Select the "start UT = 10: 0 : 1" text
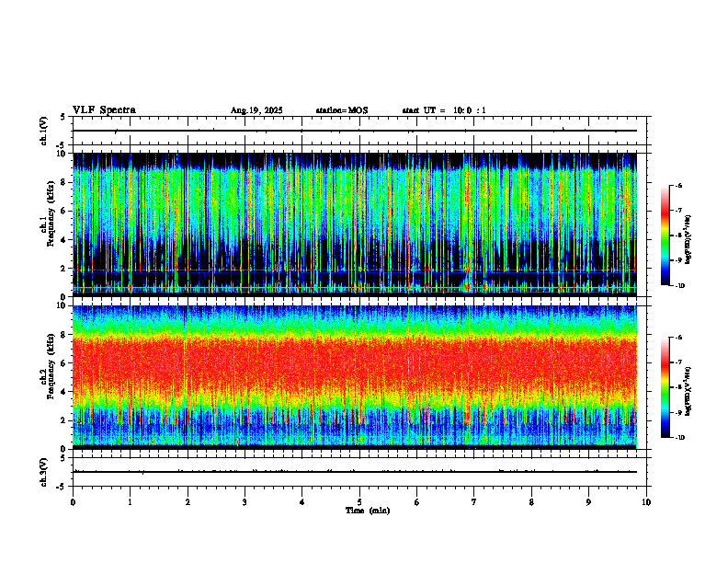Screen dimensions: 728x563 tap(444, 110)
